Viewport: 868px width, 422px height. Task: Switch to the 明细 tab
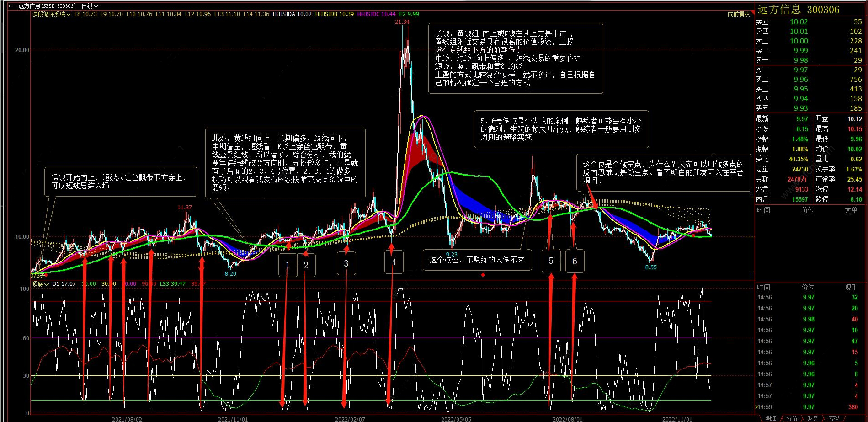click(x=771, y=418)
